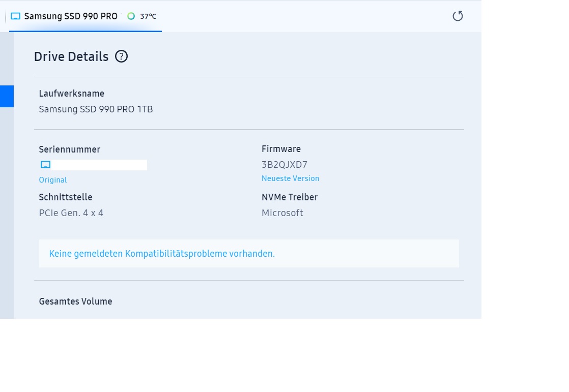Select the highlighted blue sidebar item
Image resolution: width=569 pixels, height=392 pixels.
tap(7, 97)
